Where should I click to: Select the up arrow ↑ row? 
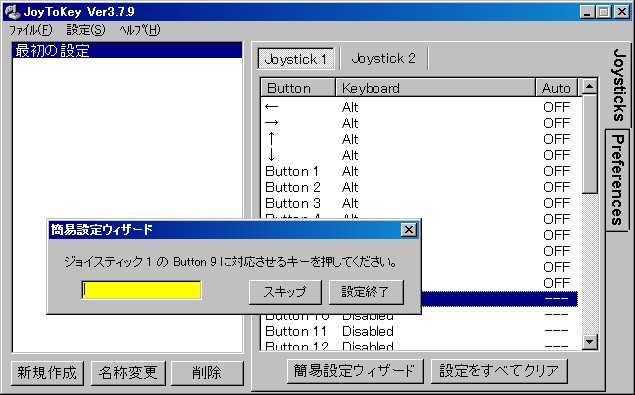click(420, 139)
